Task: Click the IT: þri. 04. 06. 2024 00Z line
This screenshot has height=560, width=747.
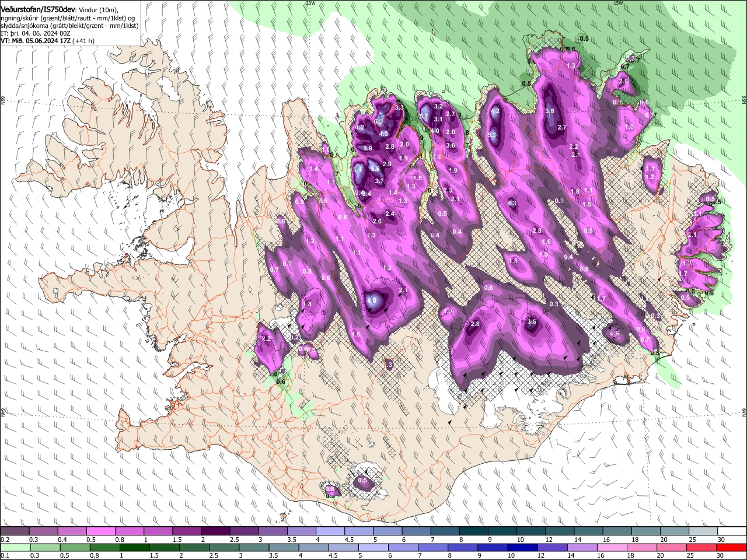Action: [36, 33]
